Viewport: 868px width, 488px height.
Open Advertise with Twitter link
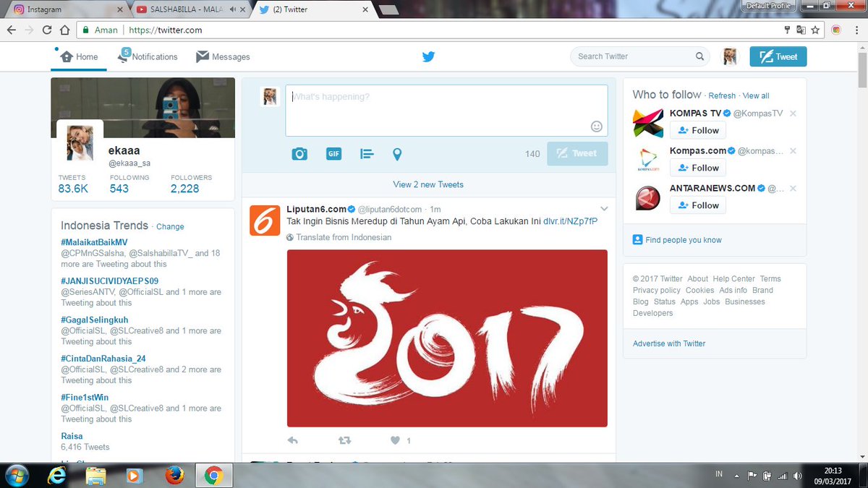click(669, 343)
